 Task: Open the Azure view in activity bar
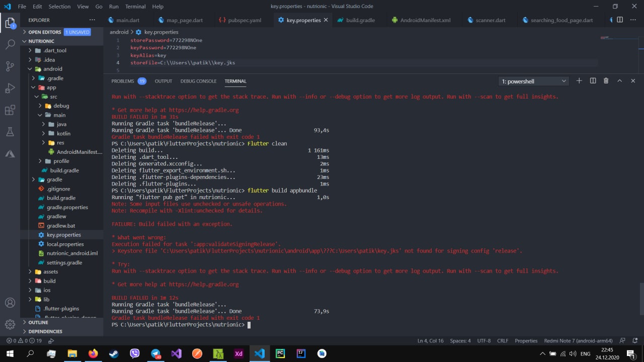pyautogui.click(x=10, y=154)
